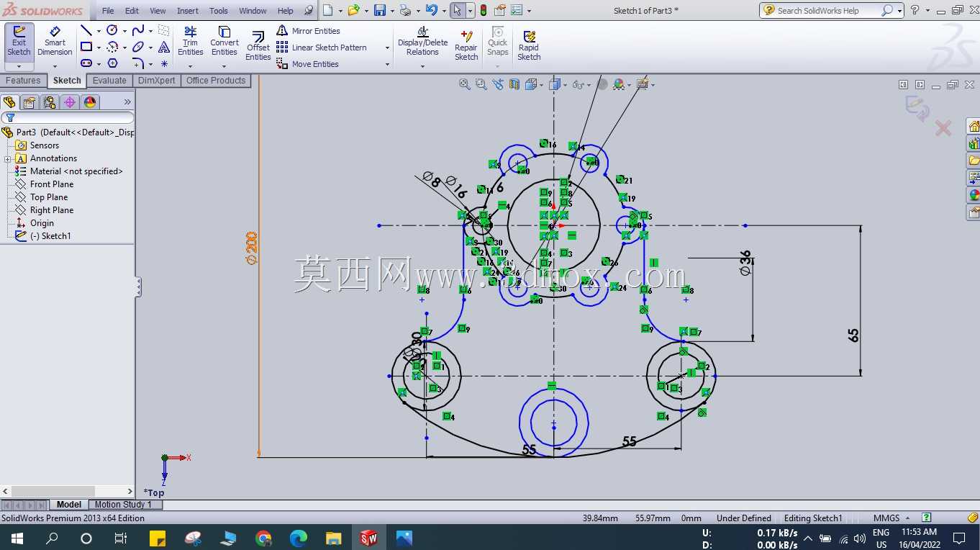
Task: Click the Print toolbar icon
Action: pyautogui.click(x=405, y=10)
